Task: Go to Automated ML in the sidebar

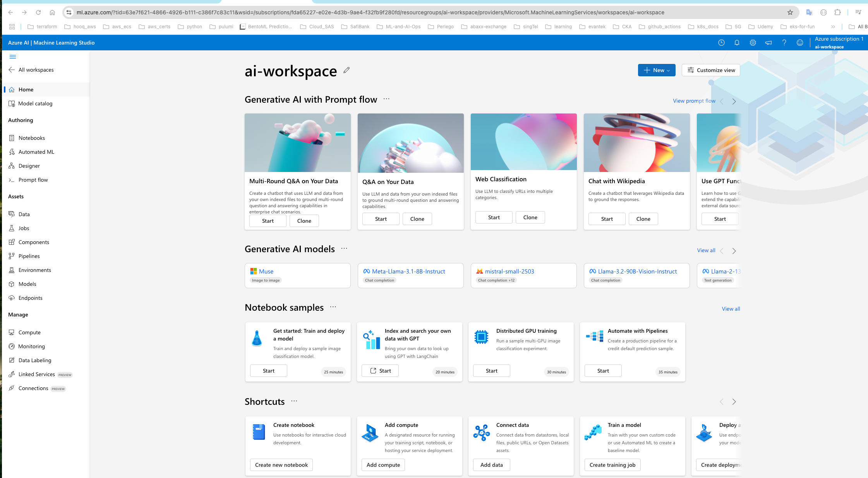Action: [x=46, y=152]
